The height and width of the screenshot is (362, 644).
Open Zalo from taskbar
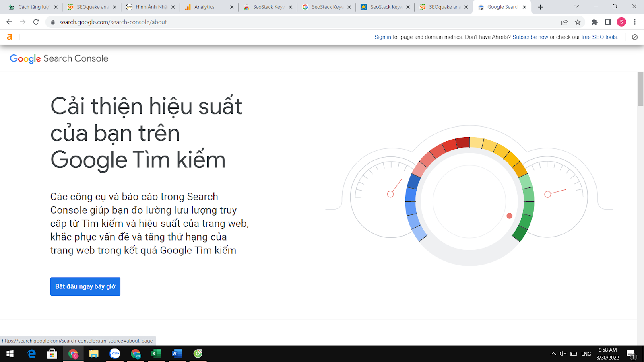tap(115, 354)
